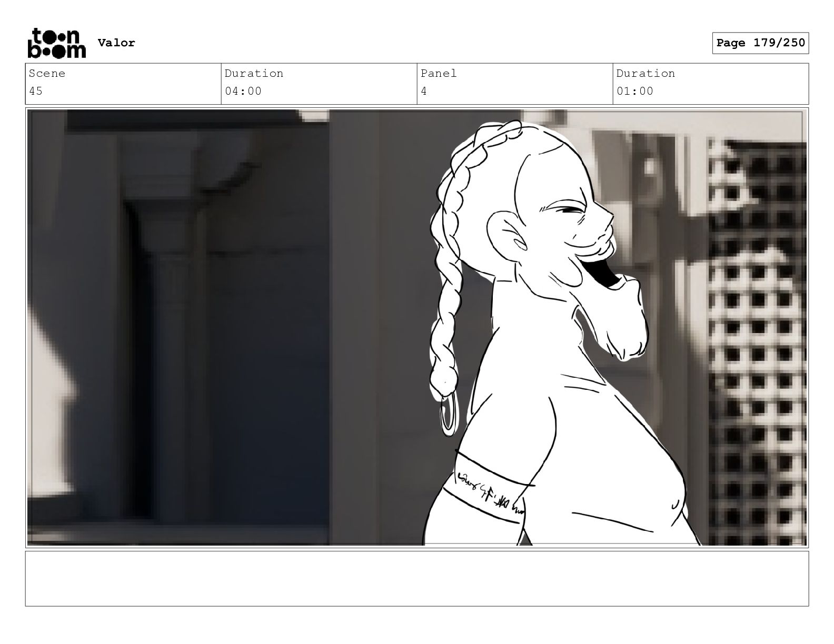Click the Toon Boom logo

[x=56, y=43]
